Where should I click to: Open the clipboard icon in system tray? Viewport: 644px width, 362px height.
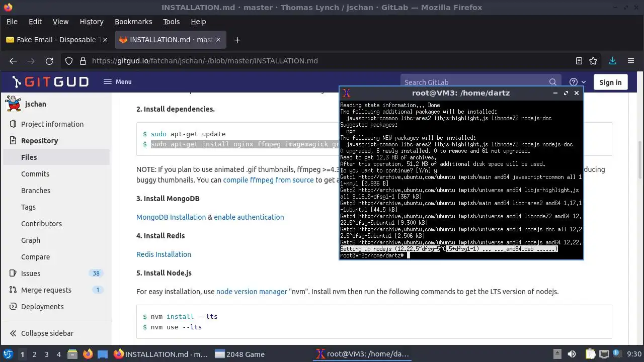click(x=590, y=354)
